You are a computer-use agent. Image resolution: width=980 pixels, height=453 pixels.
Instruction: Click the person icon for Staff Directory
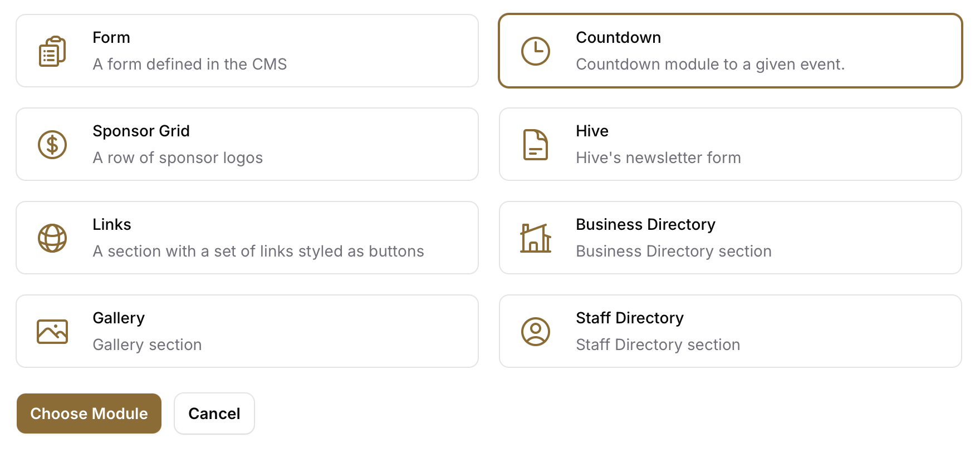tap(536, 332)
